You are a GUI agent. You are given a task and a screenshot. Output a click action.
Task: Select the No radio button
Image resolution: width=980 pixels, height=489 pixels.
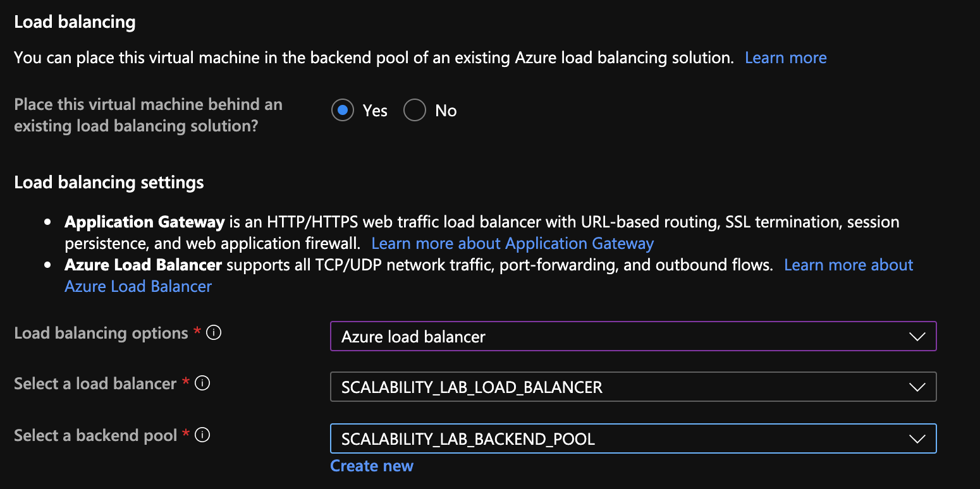415,111
